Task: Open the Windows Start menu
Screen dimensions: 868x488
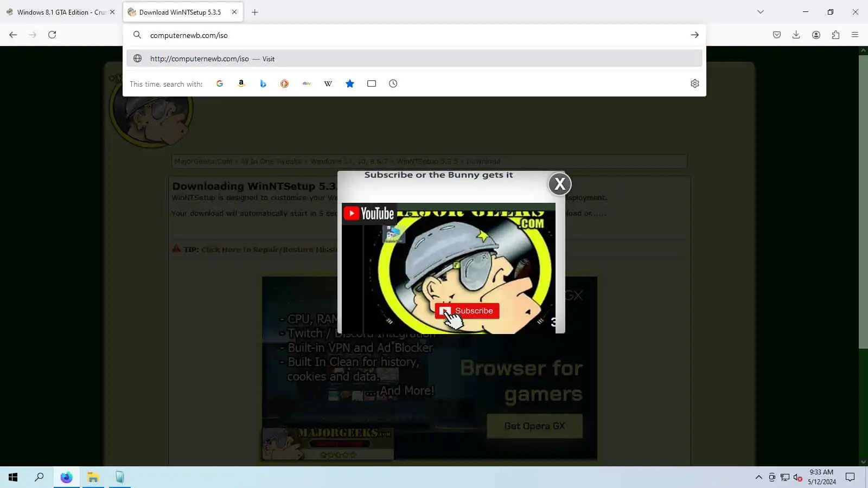Action: (13, 477)
